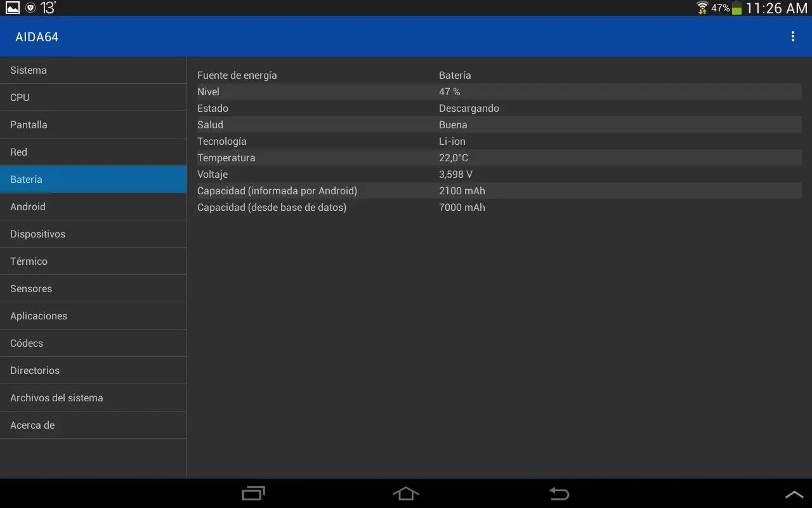The height and width of the screenshot is (508, 812).
Task: Select the Estado row label
Action: pos(213,109)
